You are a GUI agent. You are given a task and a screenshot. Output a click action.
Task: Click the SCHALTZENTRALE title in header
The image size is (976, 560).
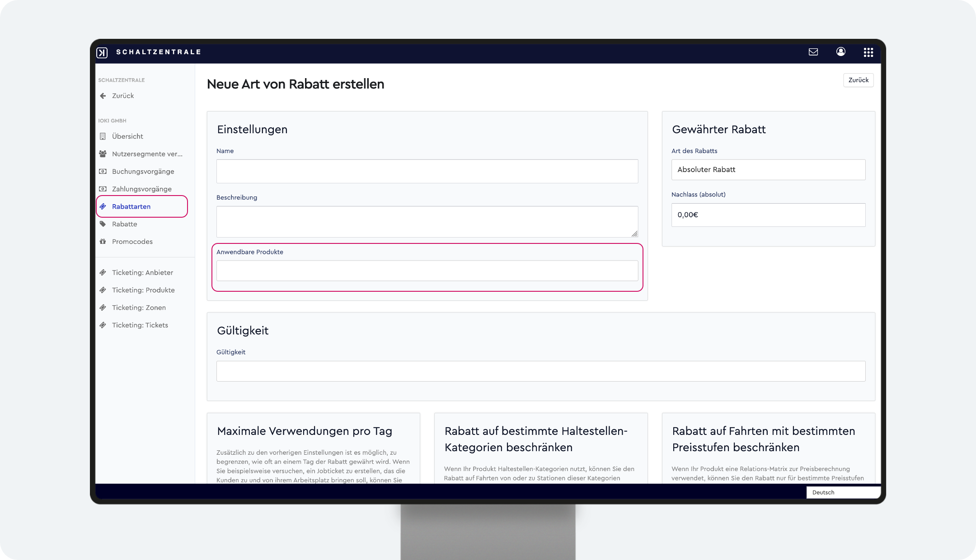click(159, 52)
